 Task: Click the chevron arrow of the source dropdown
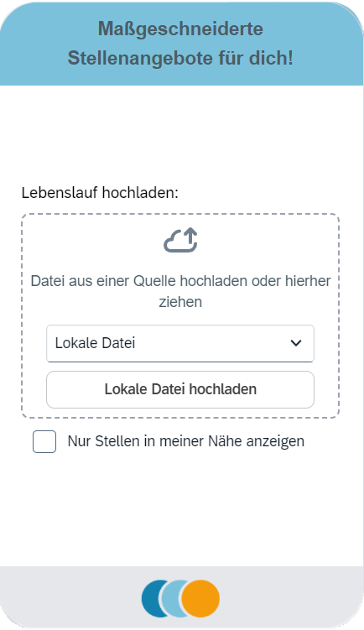pos(296,343)
